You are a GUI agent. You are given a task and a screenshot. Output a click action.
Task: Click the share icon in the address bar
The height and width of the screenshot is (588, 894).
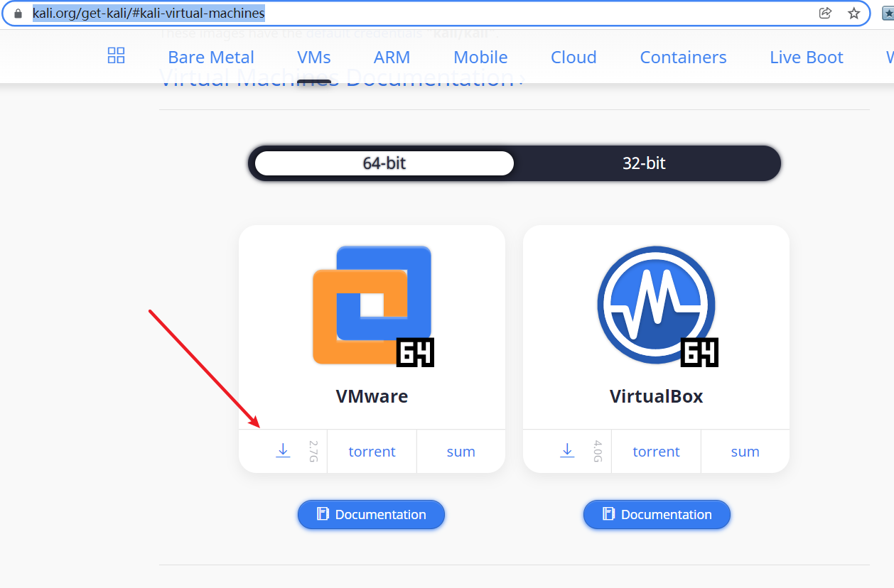(x=825, y=13)
